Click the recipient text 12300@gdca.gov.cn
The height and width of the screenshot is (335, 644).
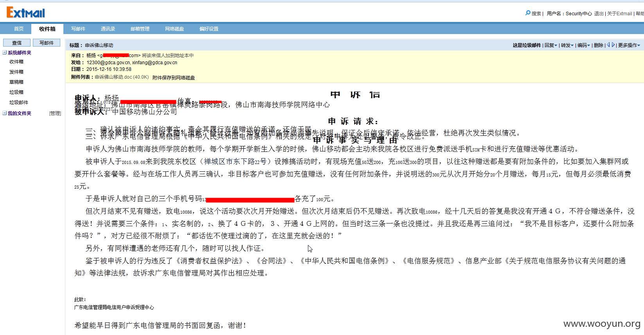(x=108, y=63)
